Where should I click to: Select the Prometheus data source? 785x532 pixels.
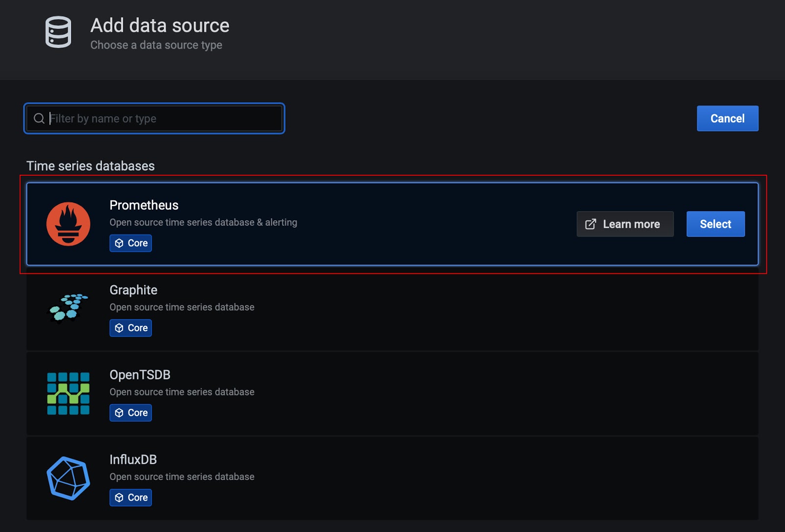[715, 224]
